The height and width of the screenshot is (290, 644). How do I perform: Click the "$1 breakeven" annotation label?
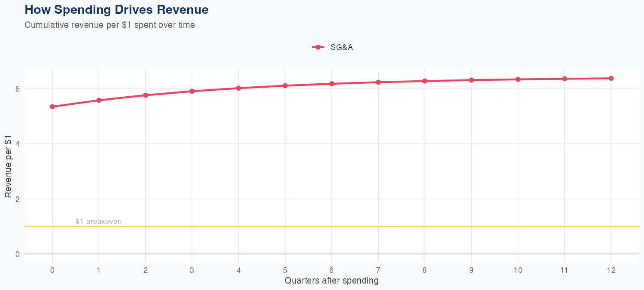98,222
